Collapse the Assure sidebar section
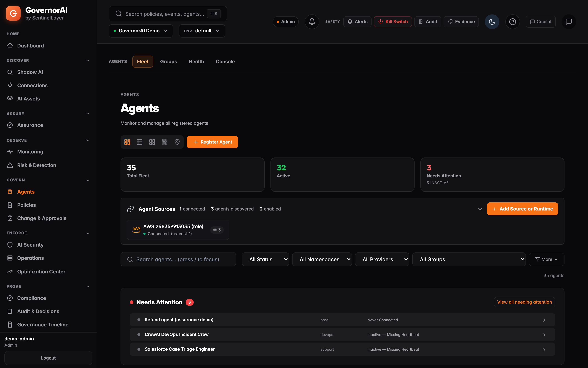Screen dimensions: 588x368 pos(88,114)
